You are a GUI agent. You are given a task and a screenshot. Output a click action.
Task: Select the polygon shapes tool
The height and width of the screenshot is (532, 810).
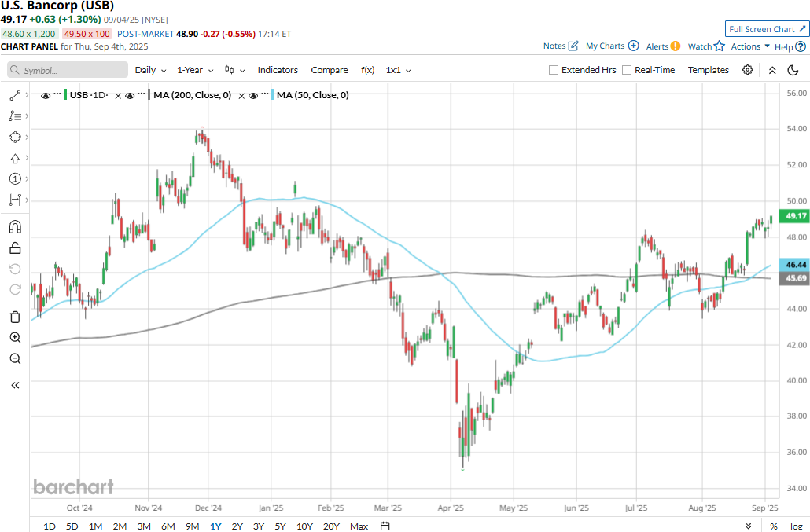15,138
